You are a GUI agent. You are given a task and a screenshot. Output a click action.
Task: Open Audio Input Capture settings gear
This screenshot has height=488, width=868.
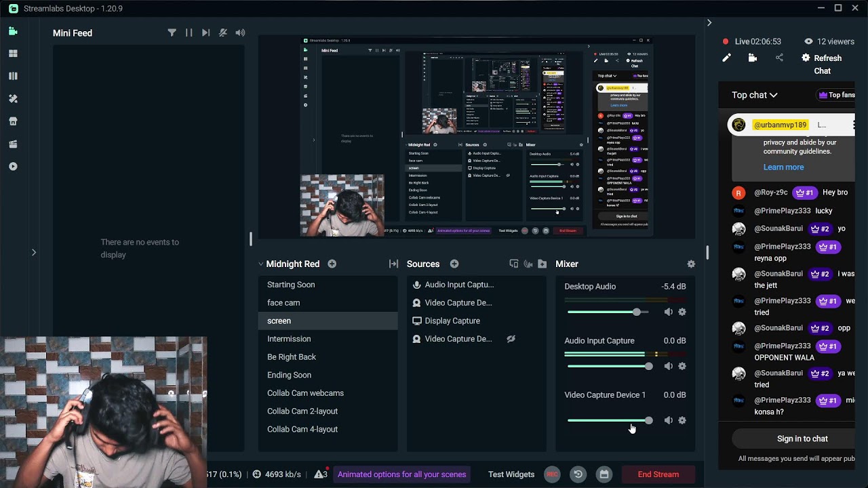coord(682,366)
